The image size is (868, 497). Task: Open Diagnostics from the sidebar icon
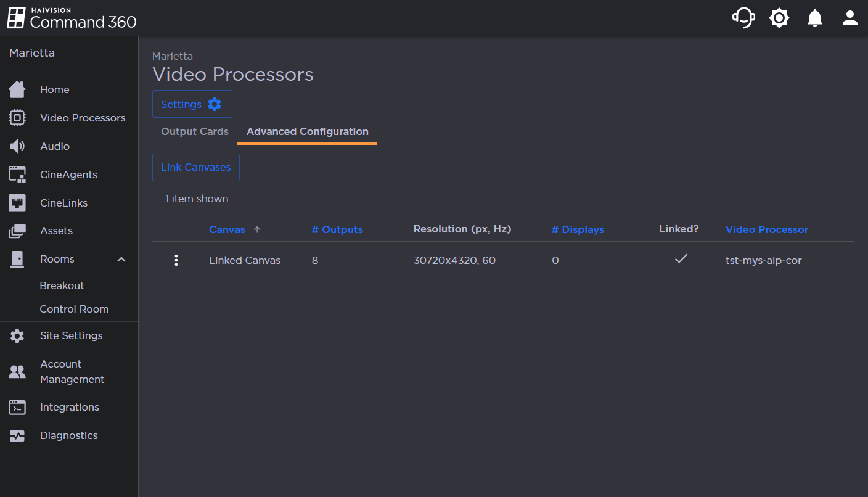(17, 435)
